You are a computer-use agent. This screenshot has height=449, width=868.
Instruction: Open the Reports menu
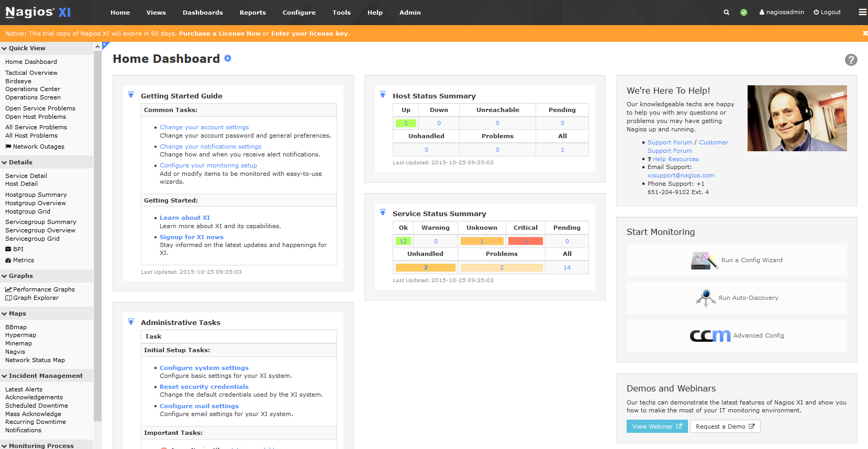tap(253, 13)
